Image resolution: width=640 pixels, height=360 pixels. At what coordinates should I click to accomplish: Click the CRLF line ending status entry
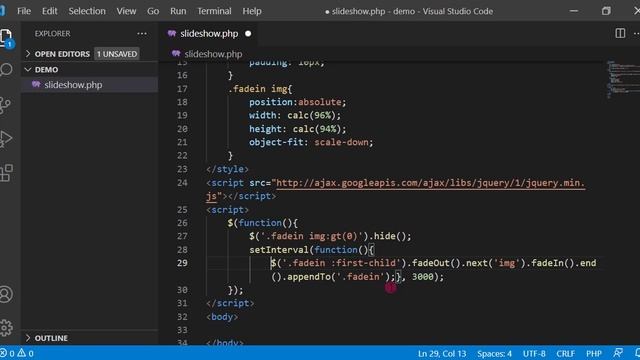coord(565,353)
